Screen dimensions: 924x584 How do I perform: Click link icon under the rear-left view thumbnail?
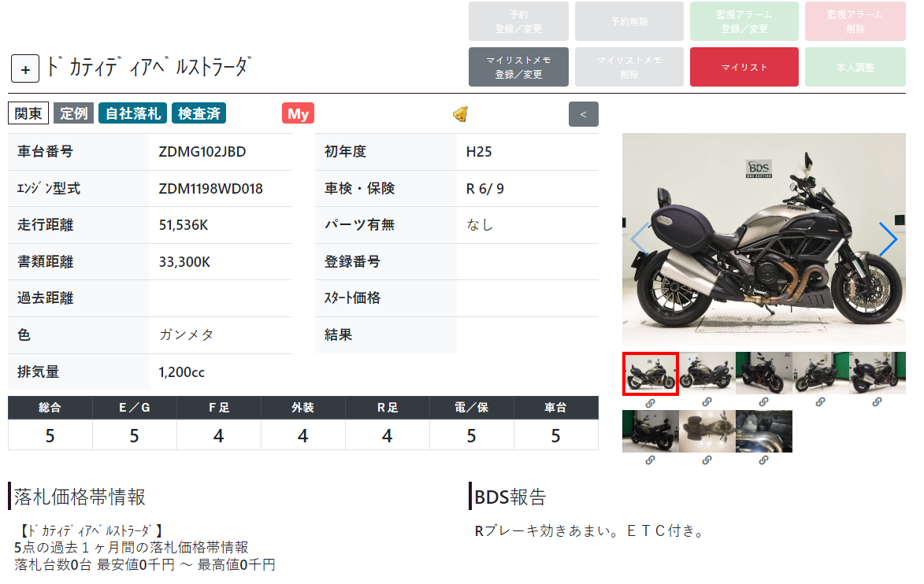point(650,460)
